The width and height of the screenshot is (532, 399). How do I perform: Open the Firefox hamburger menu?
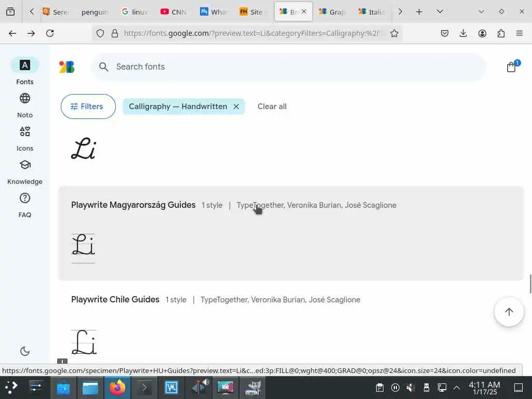coord(520,33)
